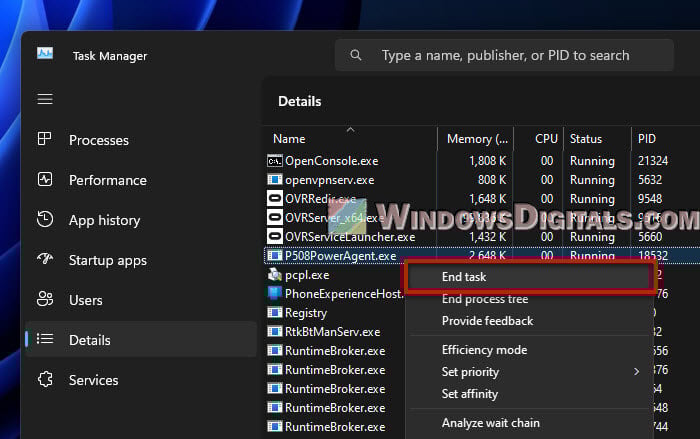Click the Processes sidebar icon
Image resolution: width=700 pixels, height=439 pixels.
pos(45,139)
